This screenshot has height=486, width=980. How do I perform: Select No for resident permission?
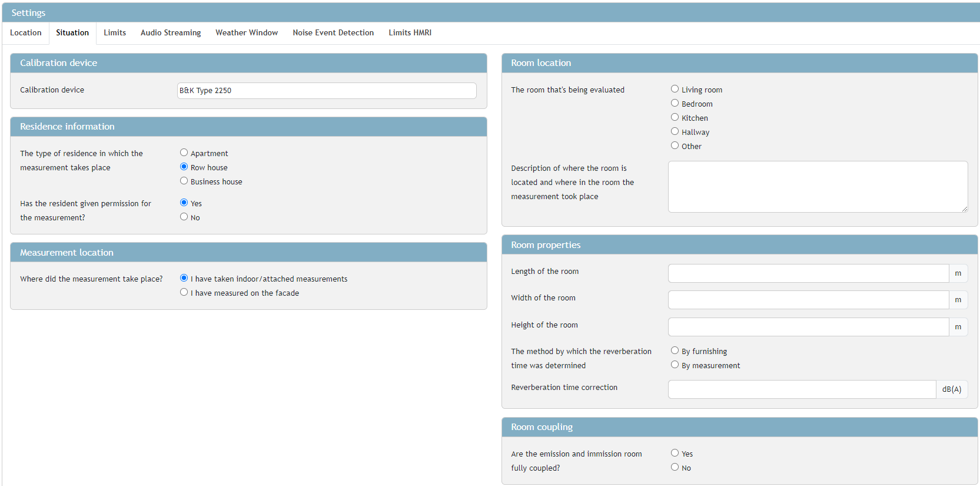[x=184, y=217]
